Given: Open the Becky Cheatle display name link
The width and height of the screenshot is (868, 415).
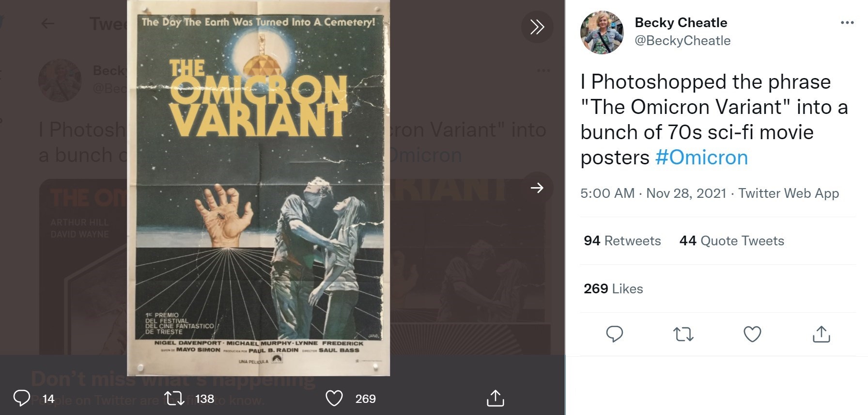Looking at the screenshot, I should click(681, 23).
